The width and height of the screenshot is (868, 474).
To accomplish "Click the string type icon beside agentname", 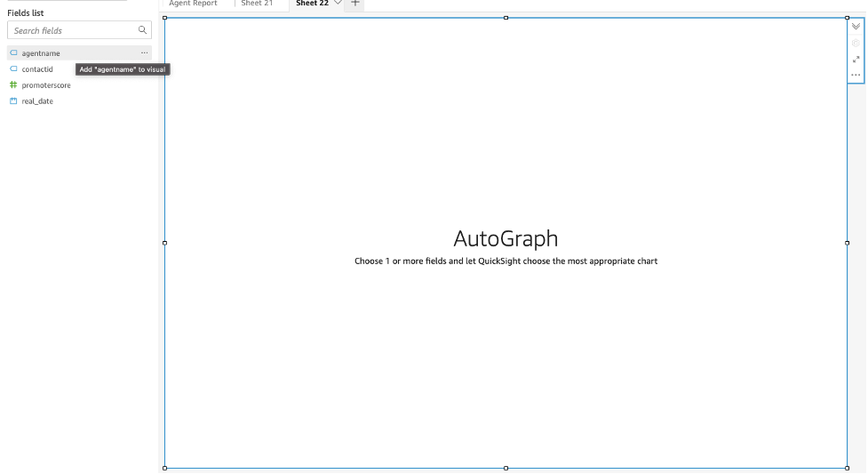I will [13, 52].
